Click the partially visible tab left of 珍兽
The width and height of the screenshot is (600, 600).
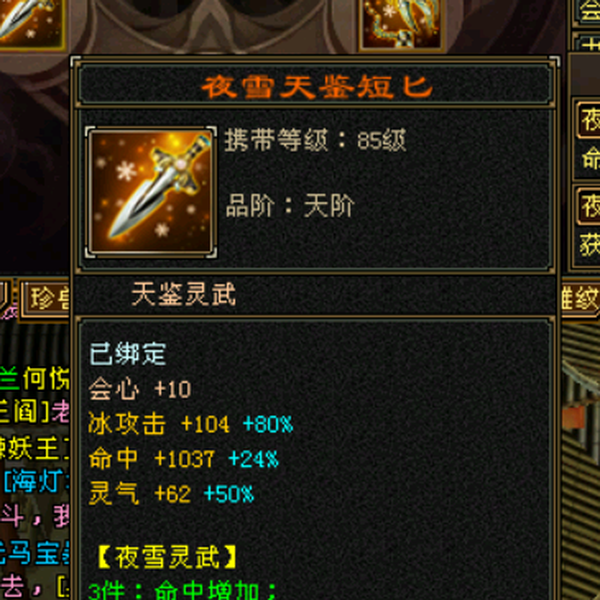(5, 298)
